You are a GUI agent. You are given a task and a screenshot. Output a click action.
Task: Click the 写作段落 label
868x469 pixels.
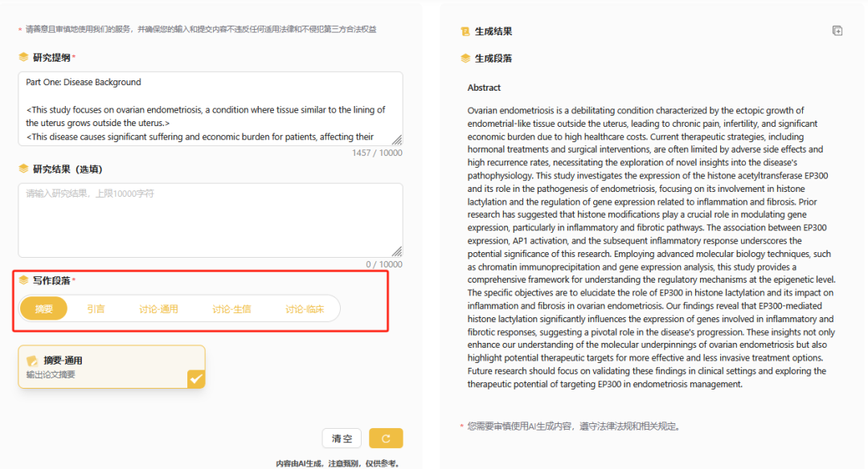(x=51, y=280)
